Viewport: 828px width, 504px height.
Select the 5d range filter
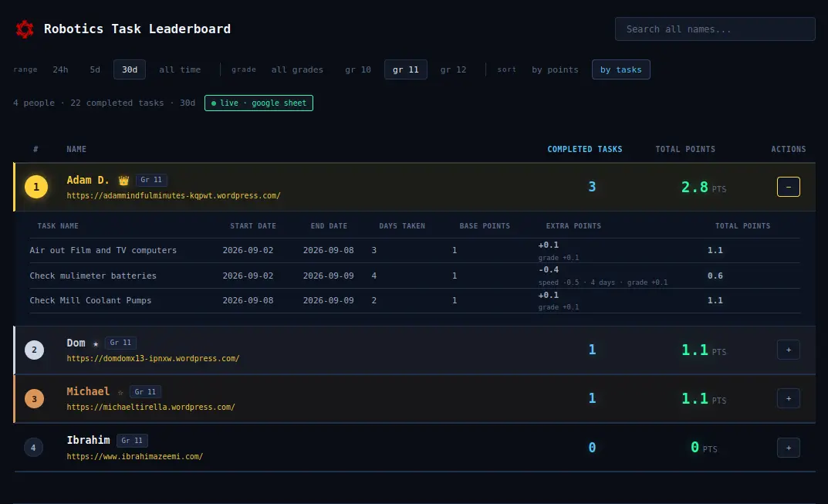[95, 69]
